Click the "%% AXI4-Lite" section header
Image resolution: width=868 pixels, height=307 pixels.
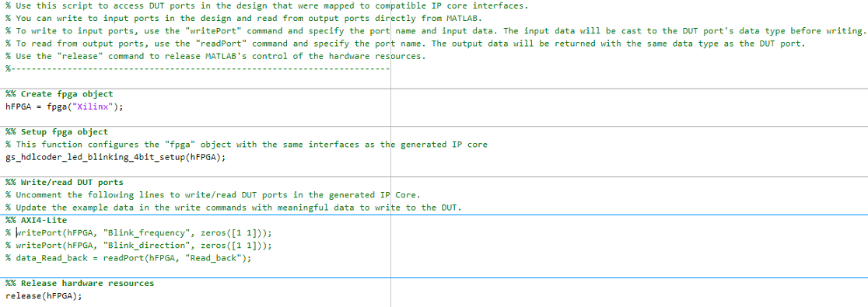click(36, 220)
